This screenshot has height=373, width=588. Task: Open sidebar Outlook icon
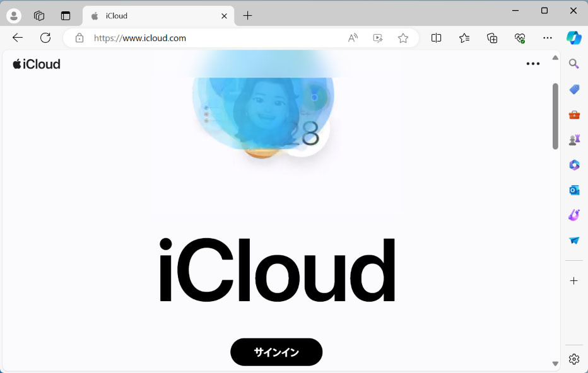(x=574, y=190)
